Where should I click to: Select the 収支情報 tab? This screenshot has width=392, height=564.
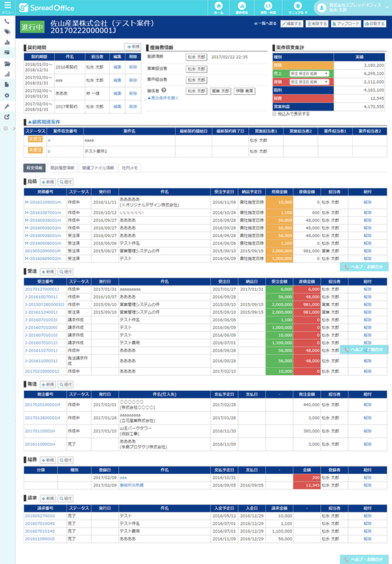35,168
